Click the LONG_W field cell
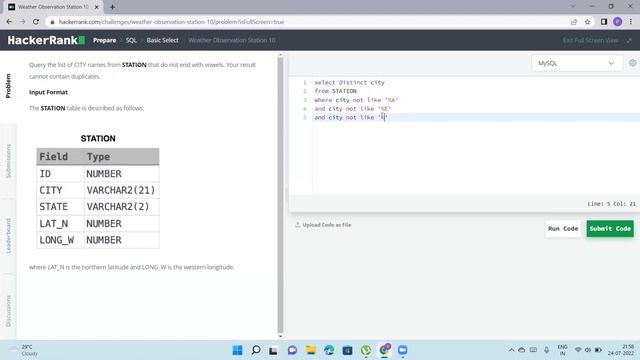 point(60,240)
